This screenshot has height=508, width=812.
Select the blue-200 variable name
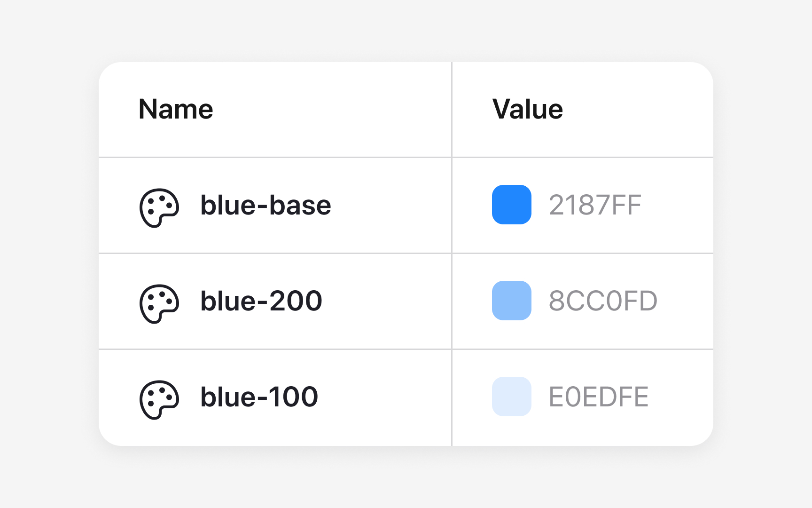261,302
